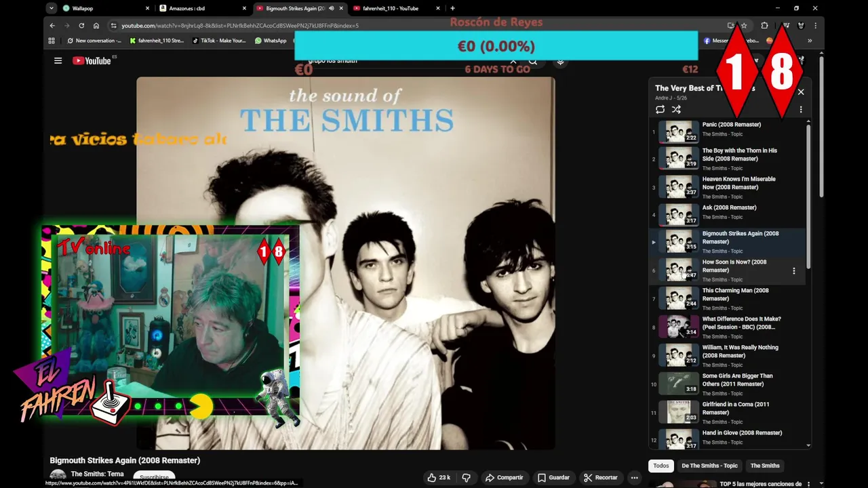Open the New conversation bookmark
Screen dimensions: 868x488
click(x=94, y=41)
